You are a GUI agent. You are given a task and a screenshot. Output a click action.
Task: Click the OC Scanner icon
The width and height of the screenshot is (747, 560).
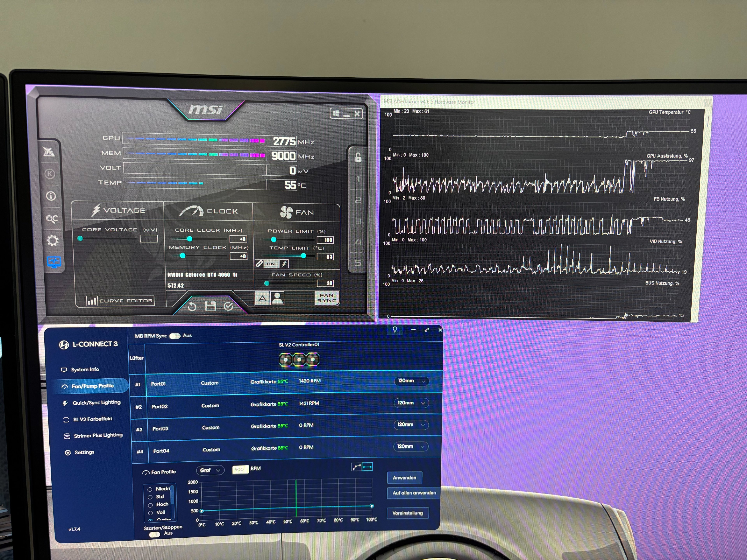(52, 219)
